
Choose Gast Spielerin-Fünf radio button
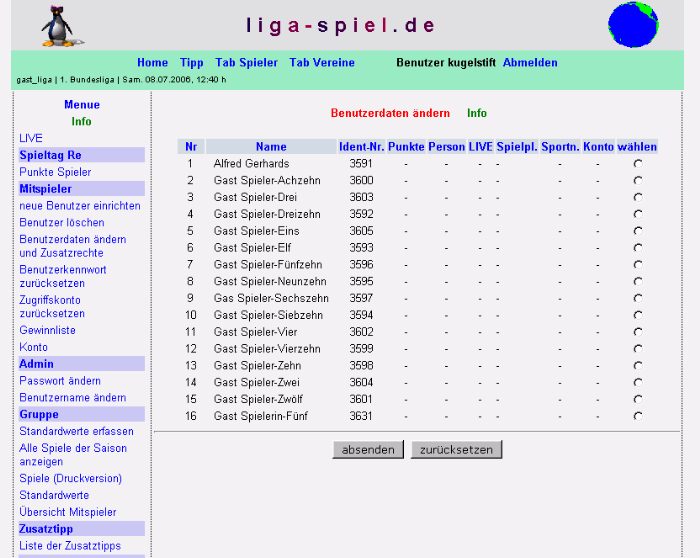pos(637,416)
